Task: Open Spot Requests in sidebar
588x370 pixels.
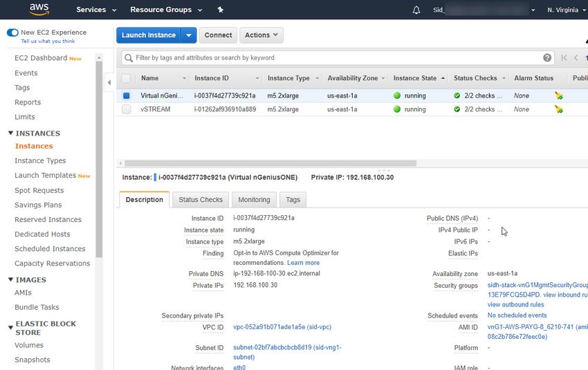Action: click(x=39, y=190)
